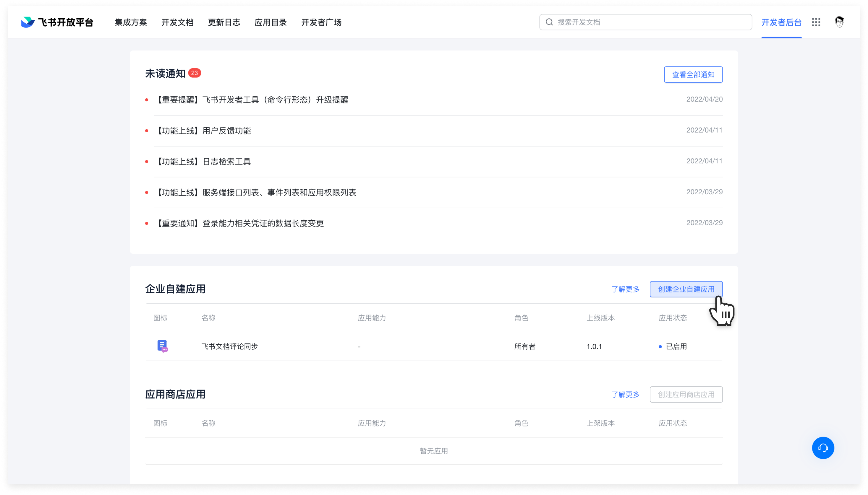
Task: Click the 暂无应用 empty-state text
Action: point(434,451)
